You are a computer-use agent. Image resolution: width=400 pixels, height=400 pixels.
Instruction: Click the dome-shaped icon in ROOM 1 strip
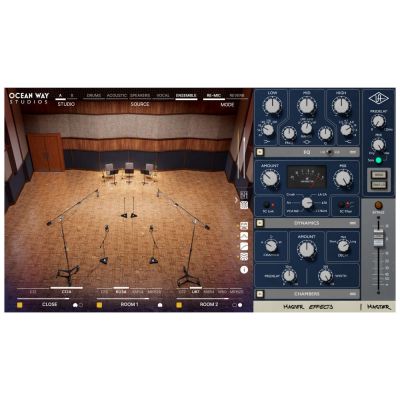point(160,305)
